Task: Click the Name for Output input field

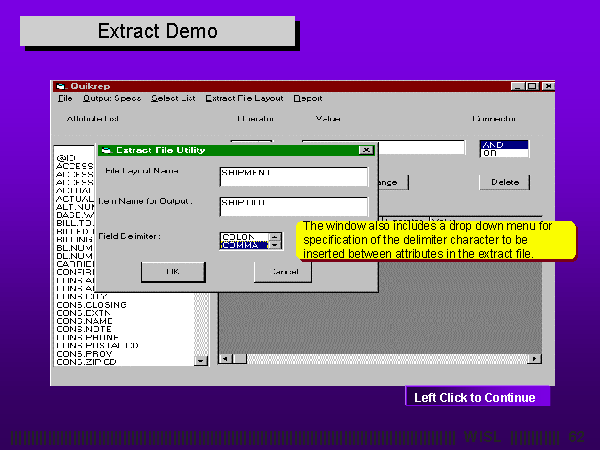Action: (x=293, y=206)
